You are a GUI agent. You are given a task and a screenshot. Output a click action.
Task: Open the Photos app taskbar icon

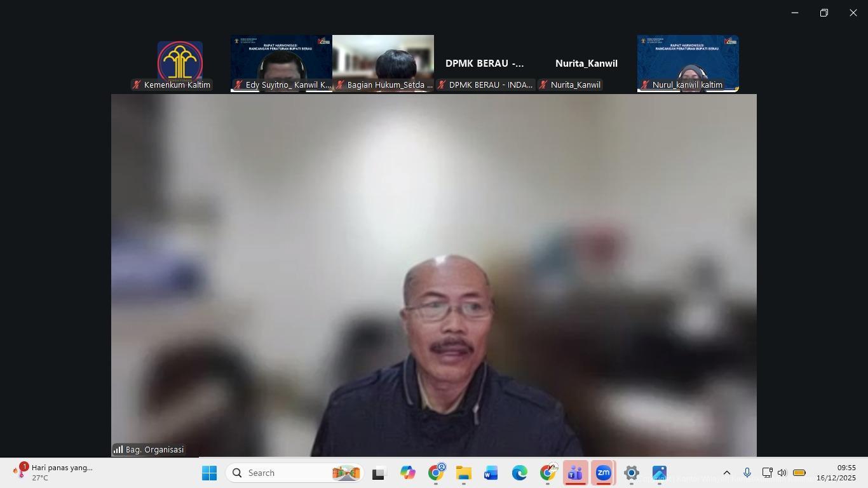[659, 473]
